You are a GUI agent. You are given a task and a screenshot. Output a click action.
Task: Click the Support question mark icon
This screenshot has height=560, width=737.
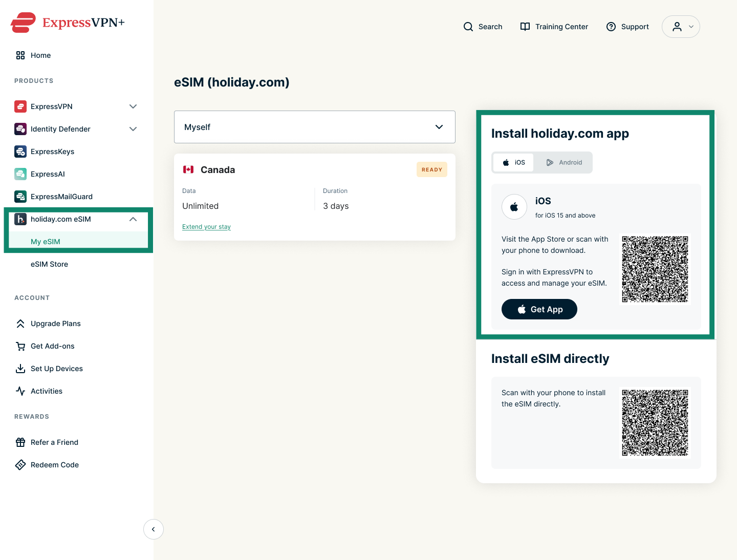click(611, 27)
